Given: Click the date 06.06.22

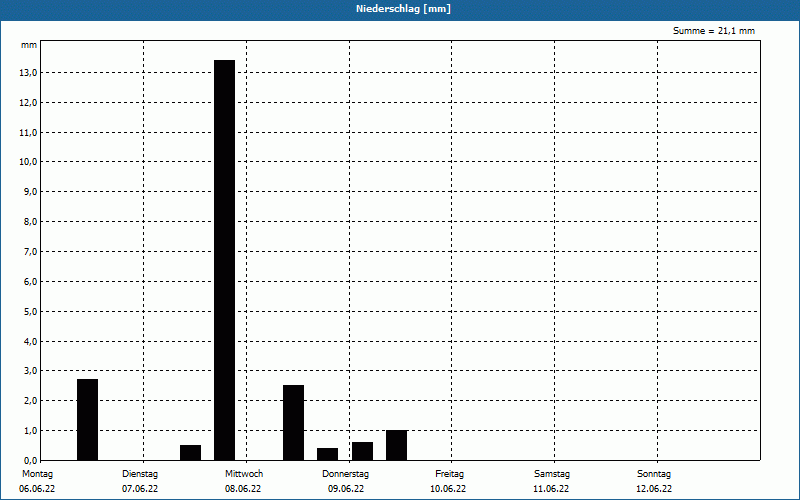Looking at the screenshot, I should tap(37, 489).
